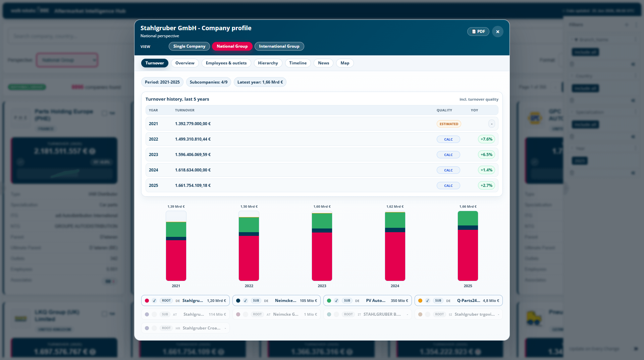Viewport: 644px width, 360px height.
Task: Enable the Stahlgruber Croatia HR series
Action: (x=154, y=328)
